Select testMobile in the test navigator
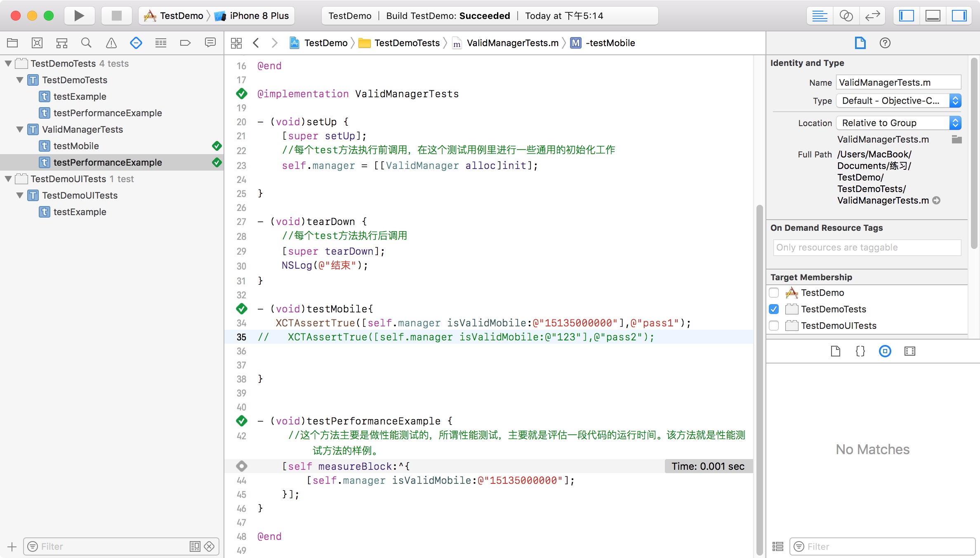This screenshot has width=980, height=558. click(76, 146)
